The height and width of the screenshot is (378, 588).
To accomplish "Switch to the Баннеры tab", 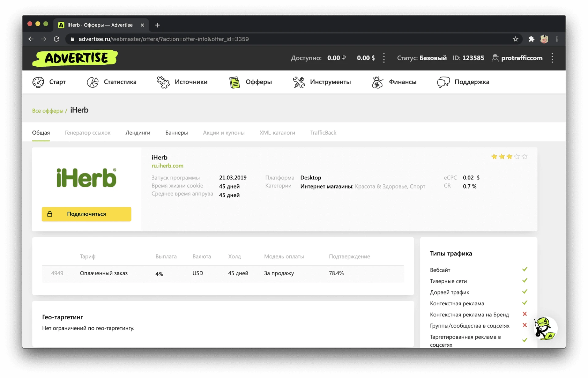I will (x=177, y=133).
